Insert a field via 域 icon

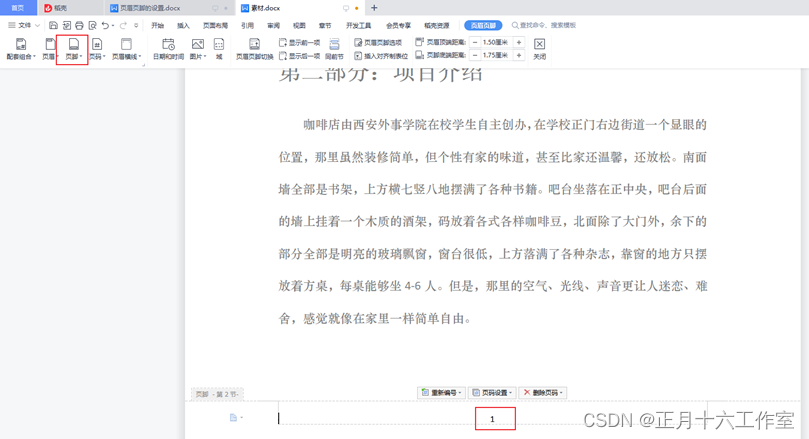219,49
